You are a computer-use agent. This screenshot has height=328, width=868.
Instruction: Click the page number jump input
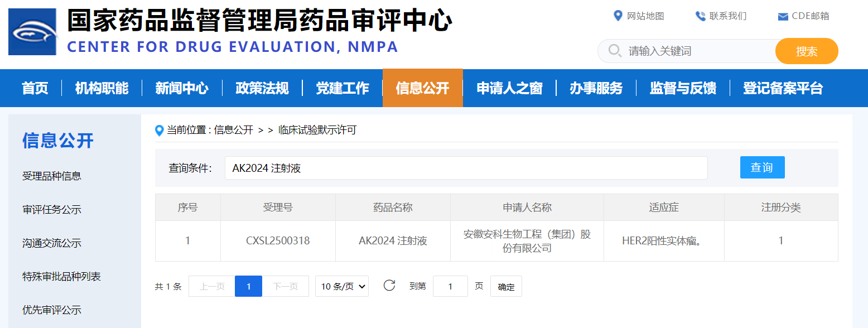click(450, 287)
